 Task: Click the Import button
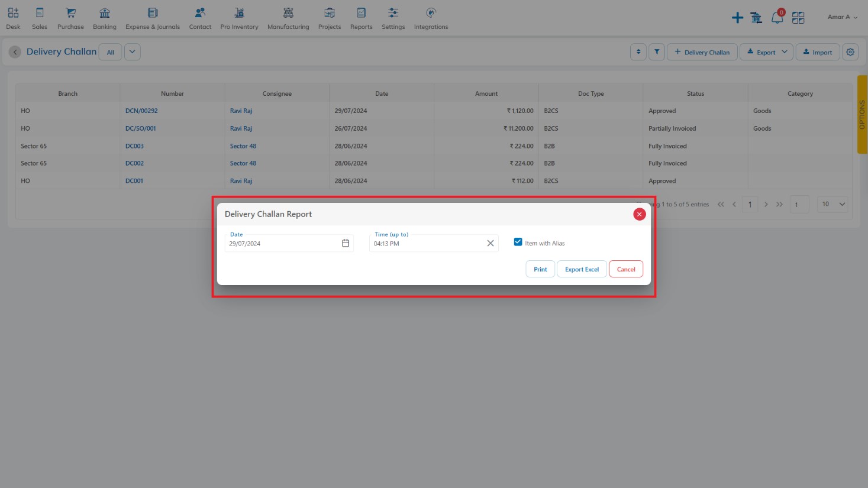click(x=818, y=52)
